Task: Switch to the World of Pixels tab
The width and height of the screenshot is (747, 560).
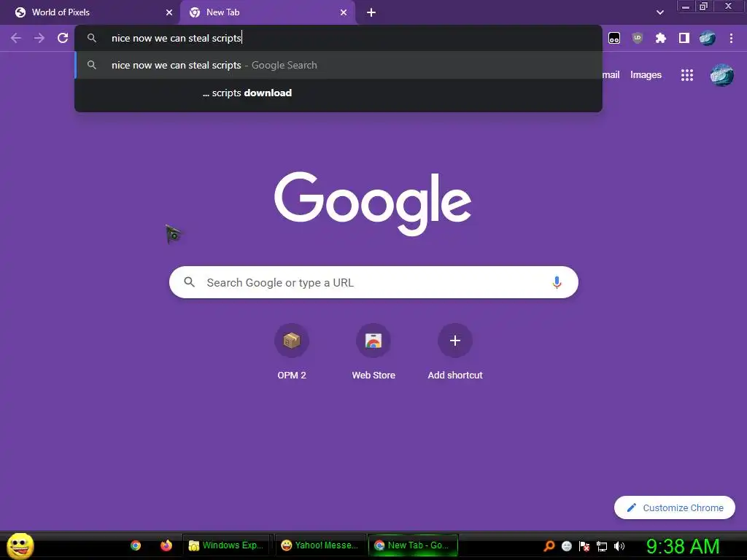Action: (90, 12)
